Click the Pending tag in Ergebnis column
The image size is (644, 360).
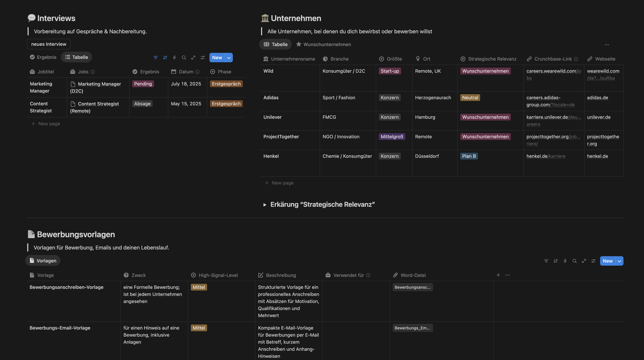143,84
